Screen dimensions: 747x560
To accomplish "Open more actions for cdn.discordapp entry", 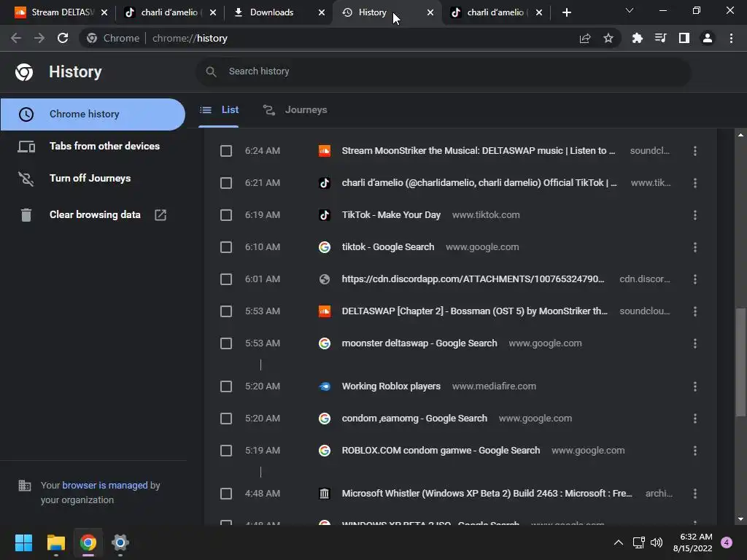I will click(x=695, y=279).
